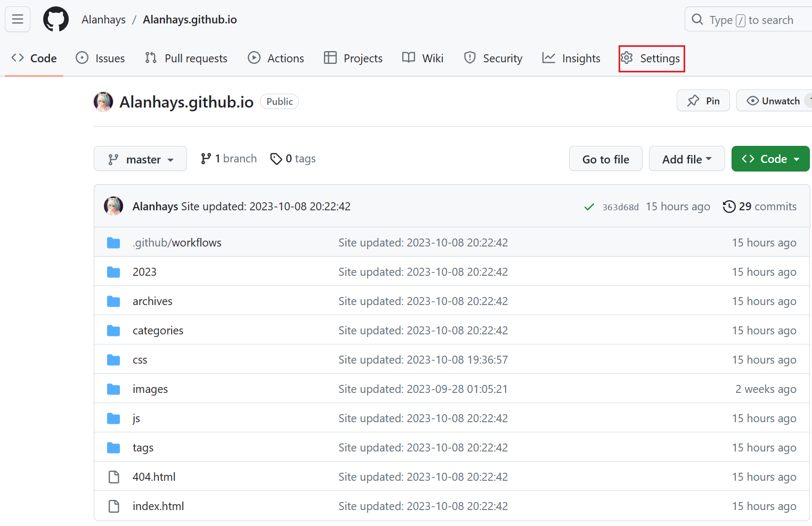Viewport: 812px width, 526px height.
Task: Open the js folder
Action: pyautogui.click(x=136, y=418)
